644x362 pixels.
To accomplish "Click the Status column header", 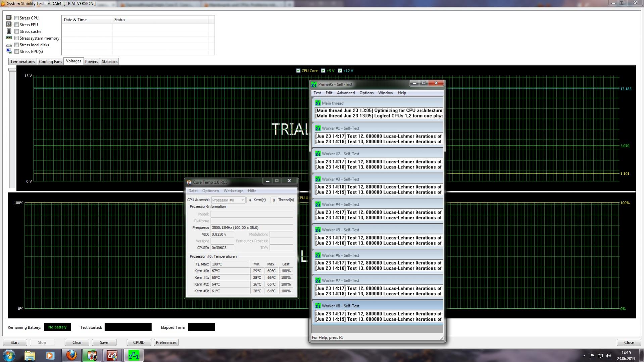I will [160, 20].
